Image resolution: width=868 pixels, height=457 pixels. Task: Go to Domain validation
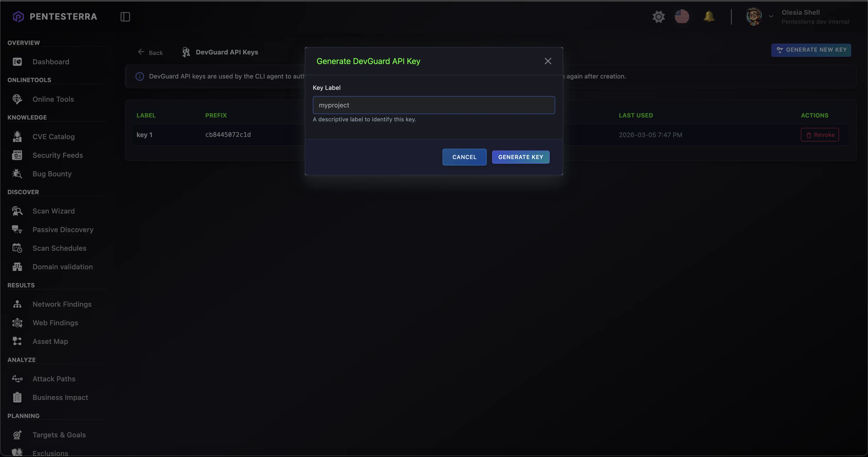click(63, 267)
